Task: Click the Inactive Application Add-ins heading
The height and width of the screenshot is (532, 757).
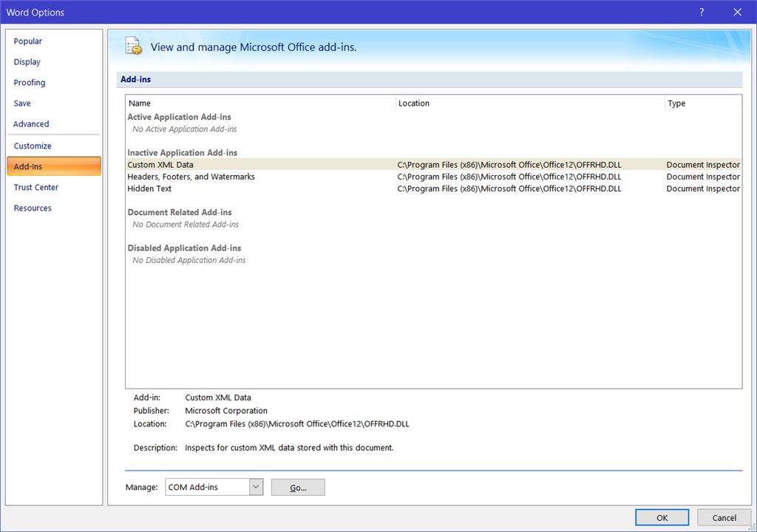Action: point(183,152)
